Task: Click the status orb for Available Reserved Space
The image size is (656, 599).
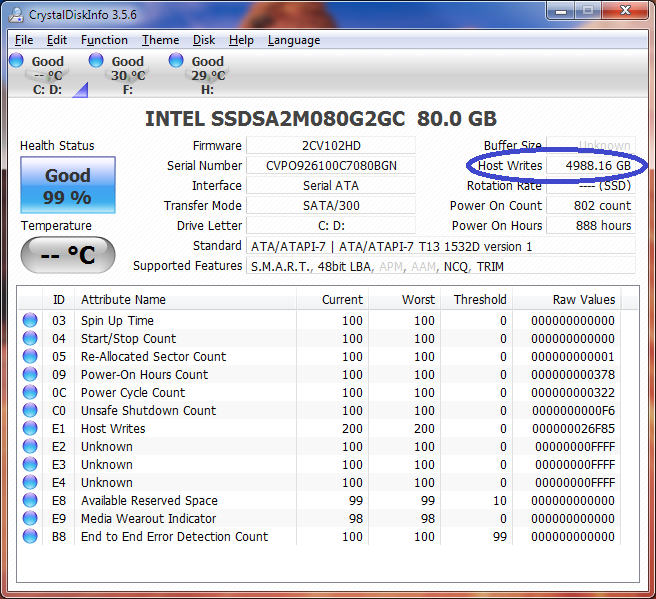Action: [30, 500]
